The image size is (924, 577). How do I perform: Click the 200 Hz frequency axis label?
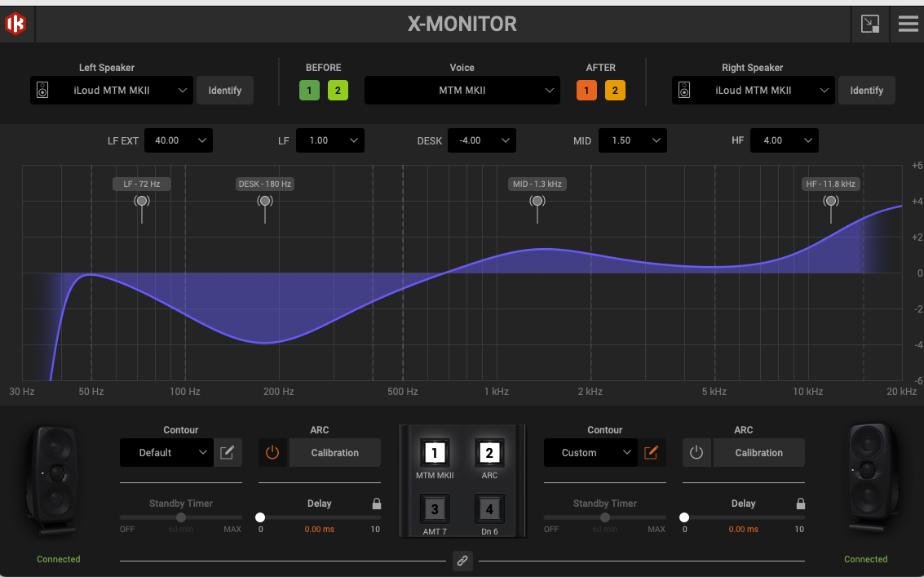coord(279,391)
